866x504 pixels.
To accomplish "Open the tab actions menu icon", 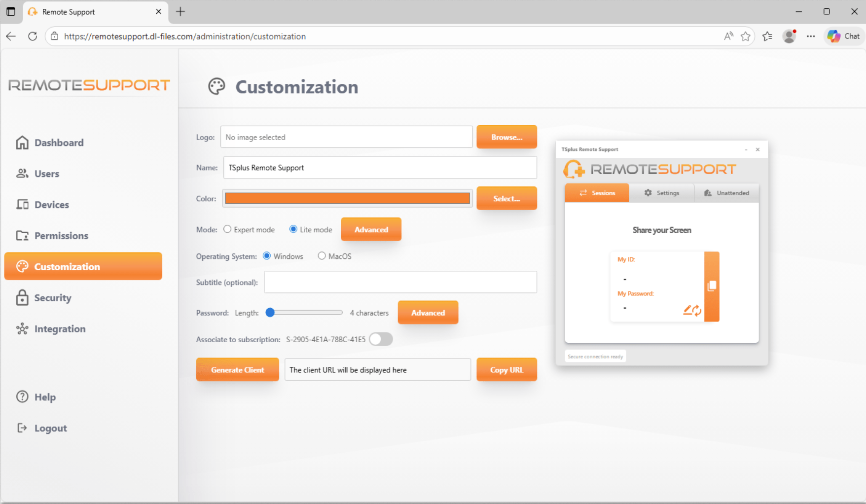I will [11, 11].
